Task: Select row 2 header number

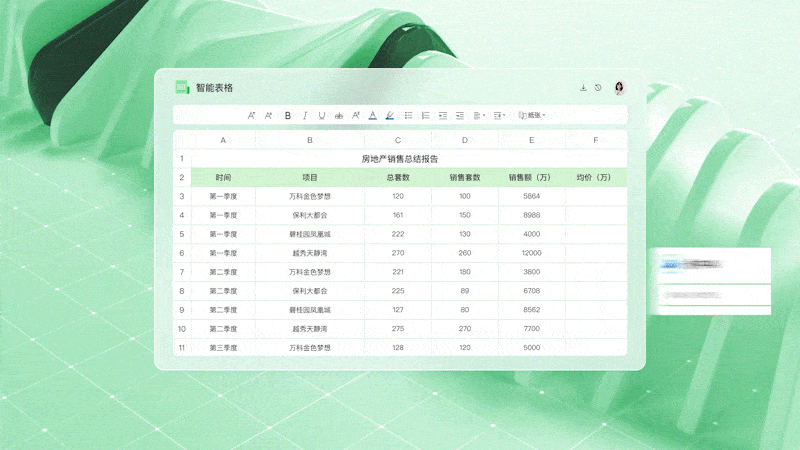Action: (x=182, y=178)
